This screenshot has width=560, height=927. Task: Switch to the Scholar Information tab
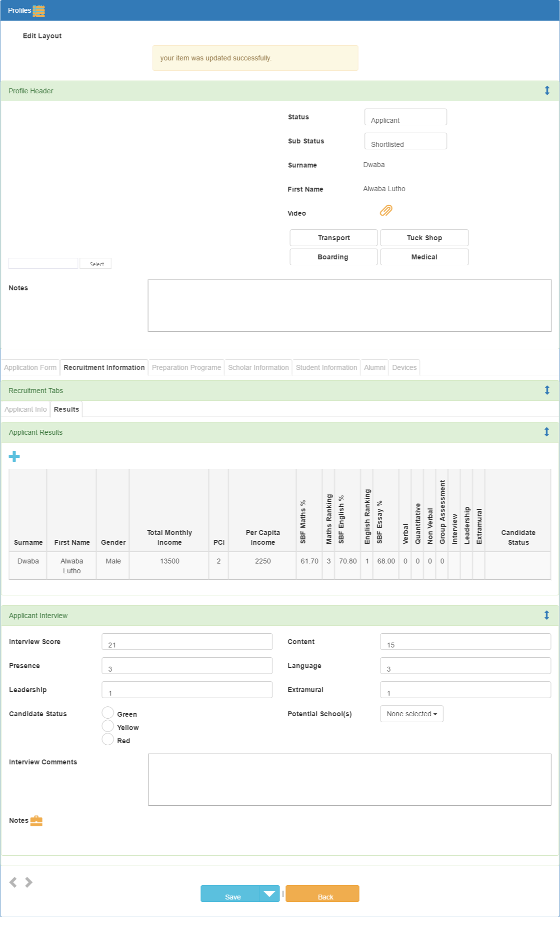258,367
